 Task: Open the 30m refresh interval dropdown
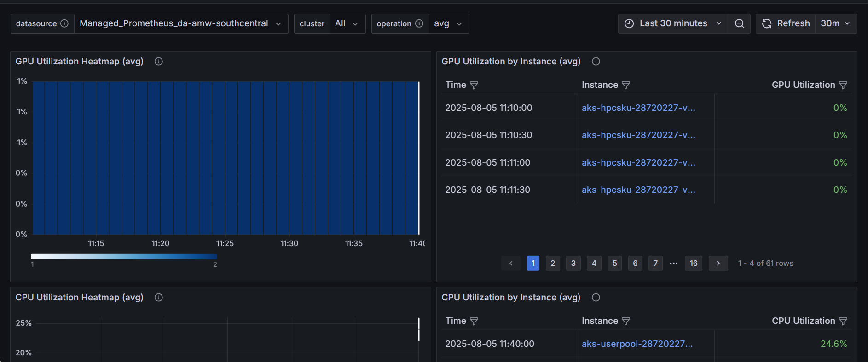point(835,23)
